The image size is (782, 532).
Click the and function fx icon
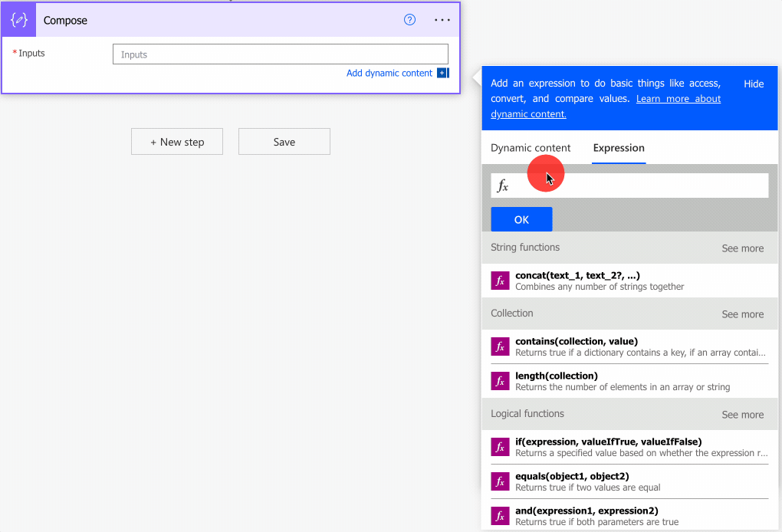[x=500, y=516]
